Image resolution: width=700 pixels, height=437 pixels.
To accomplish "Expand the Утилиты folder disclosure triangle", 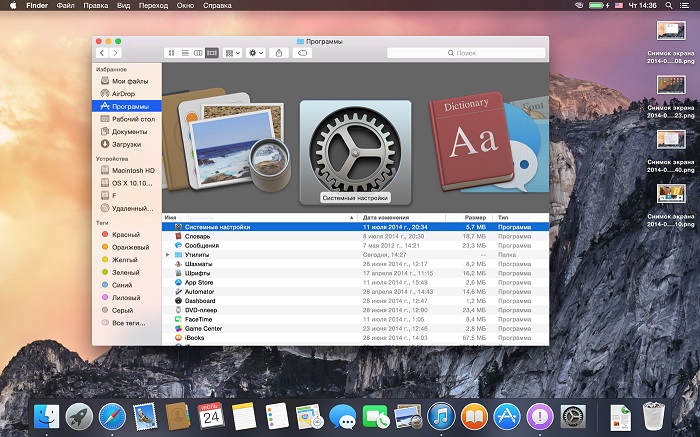I will [167, 255].
